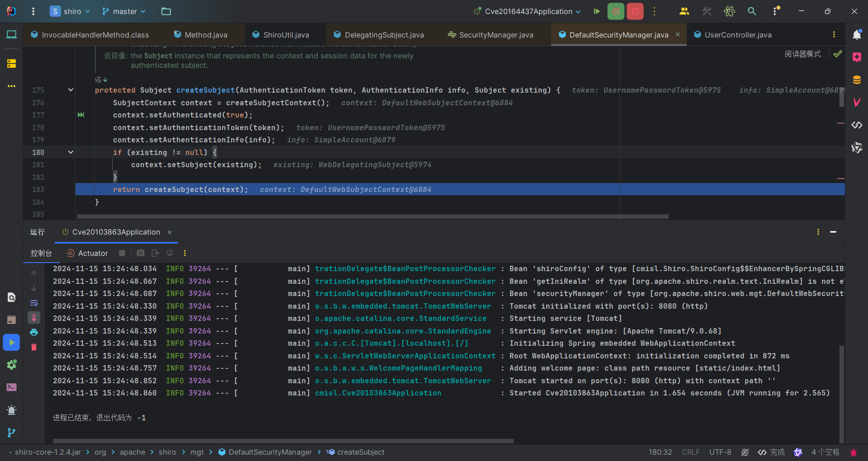Collapse if-block fold arrow at line 180

(x=71, y=152)
